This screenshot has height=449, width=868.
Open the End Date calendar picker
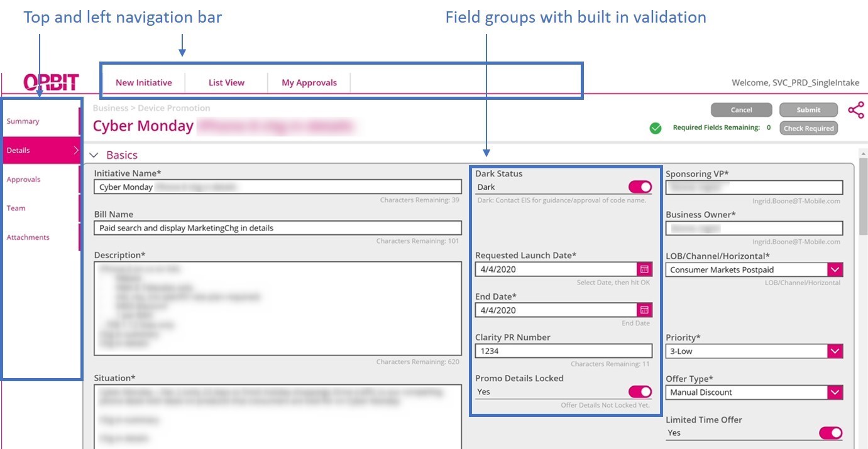pyautogui.click(x=644, y=310)
